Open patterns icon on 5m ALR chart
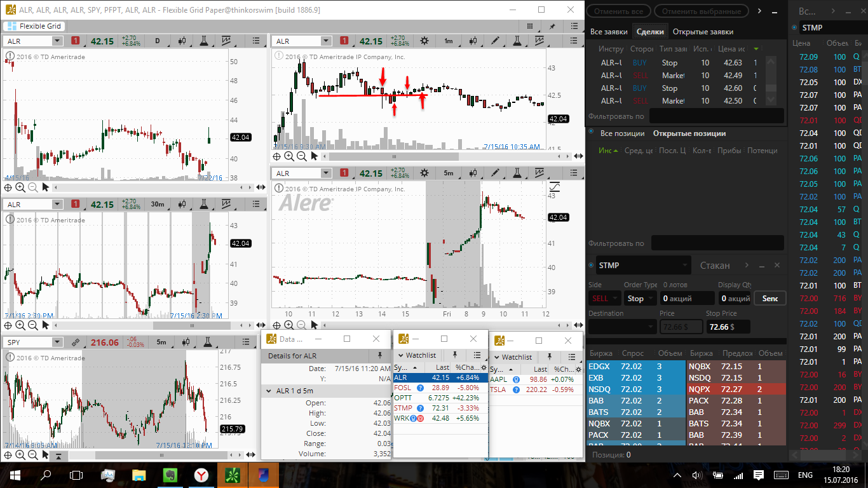Viewport: 868px width, 488px height. [x=539, y=173]
